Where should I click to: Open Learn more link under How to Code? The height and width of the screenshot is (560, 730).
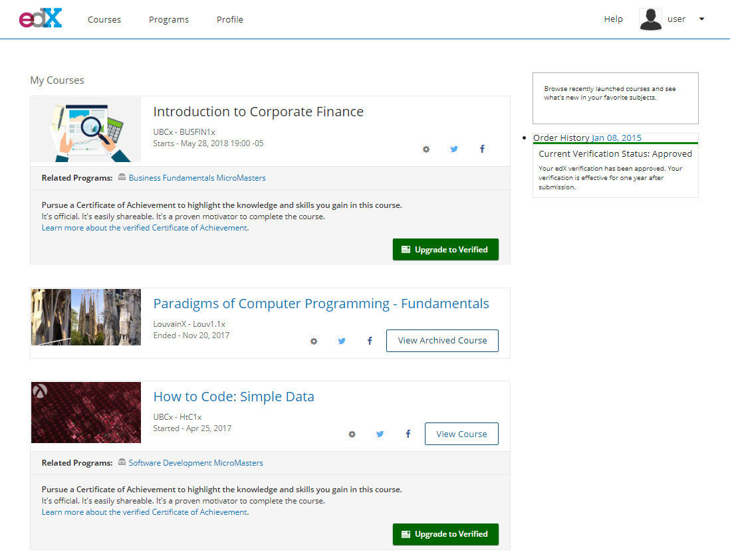(x=144, y=512)
